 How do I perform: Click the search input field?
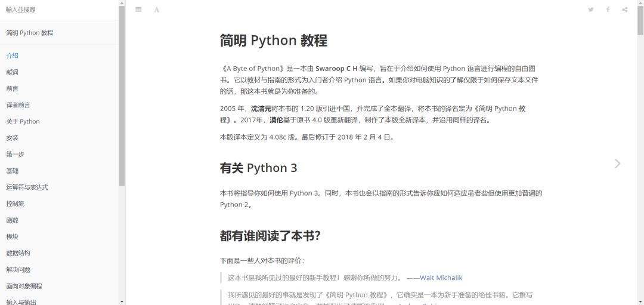click(60, 10)
